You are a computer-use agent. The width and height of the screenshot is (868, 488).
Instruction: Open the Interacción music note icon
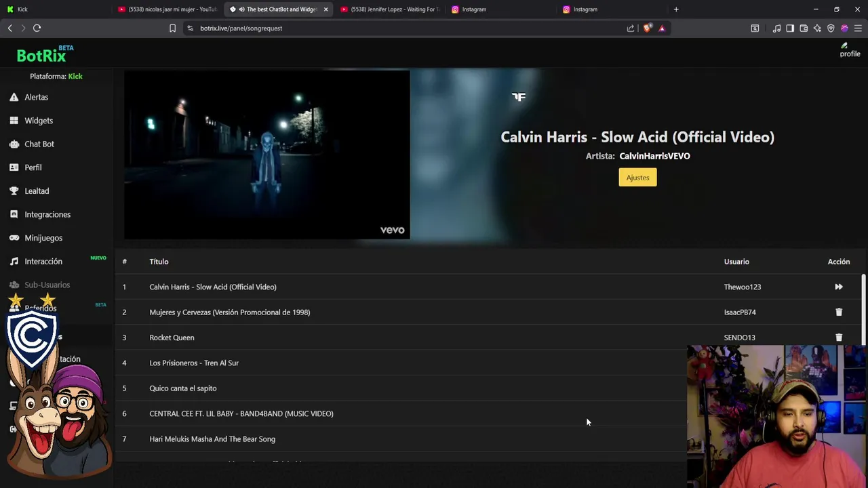(14, 262)
